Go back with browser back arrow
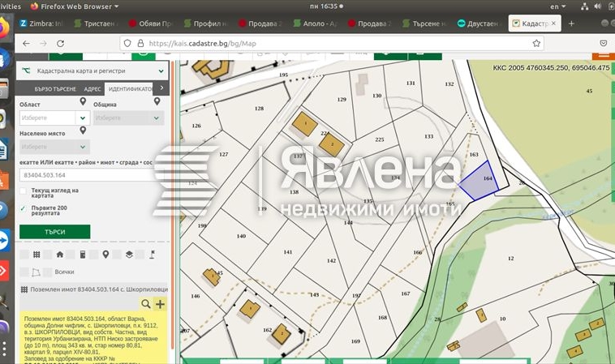This screenshot has height=364, width=615. tap(26, 44)
